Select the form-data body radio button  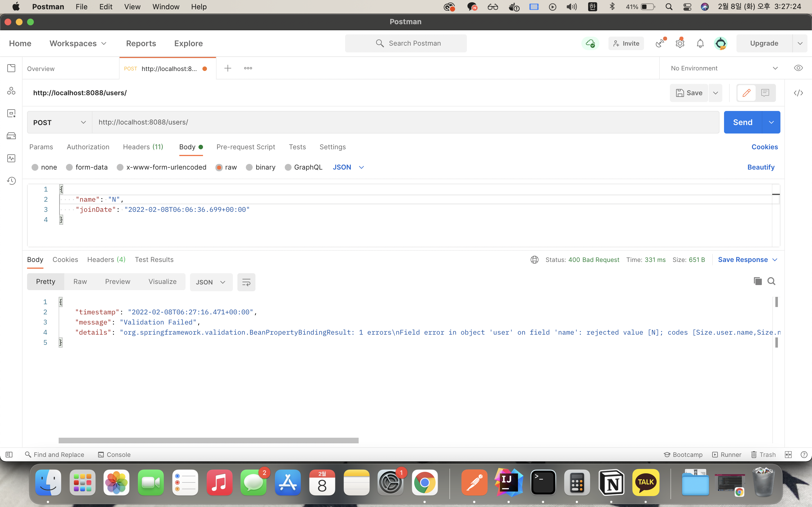(x=69, y=167)
